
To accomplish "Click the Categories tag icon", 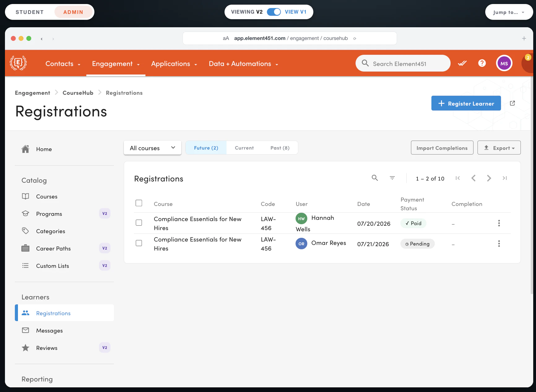I will point(25,231).
